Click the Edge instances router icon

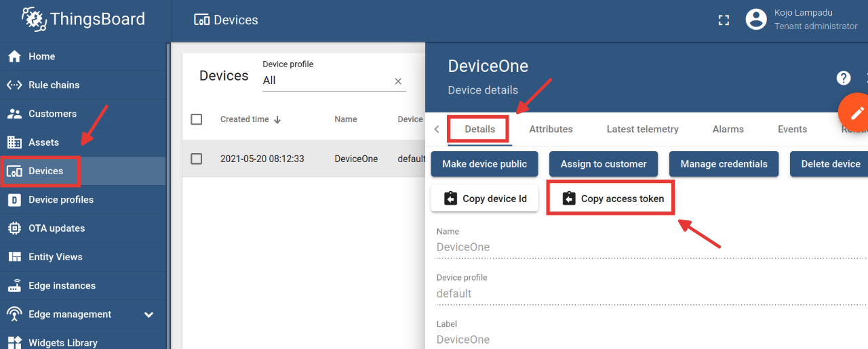pos(14,285)
